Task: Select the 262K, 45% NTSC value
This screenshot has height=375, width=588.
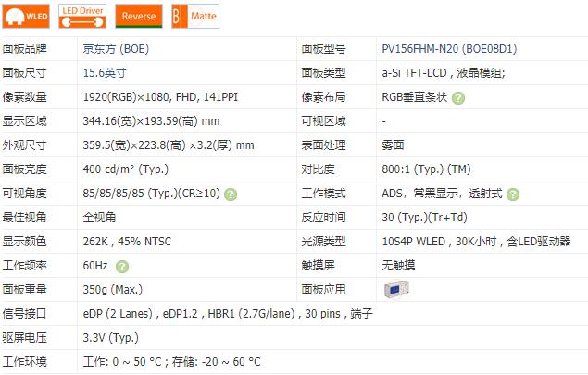Action: 127,241
